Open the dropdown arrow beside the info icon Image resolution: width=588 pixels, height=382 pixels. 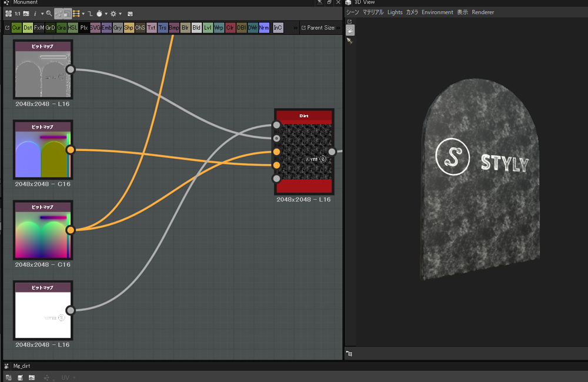[x=42, y=14]
